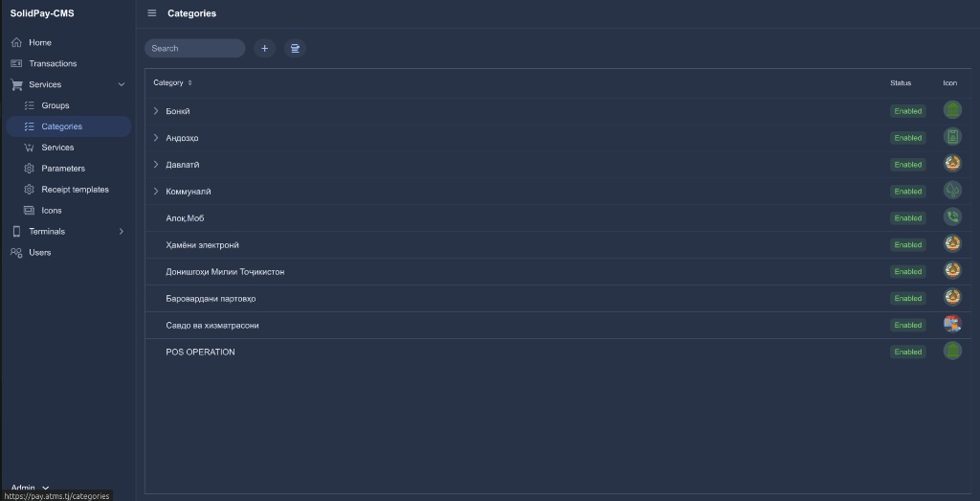Click the hamburger menu icon beside Categories title

pyautogui.click(x=152, y=13)
